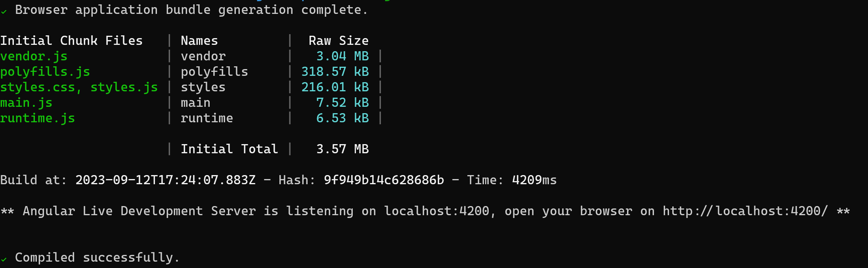868x268 pixels.
Task: Click the green checkmark before Browser application bundle
Action: (x=4, y=12)
